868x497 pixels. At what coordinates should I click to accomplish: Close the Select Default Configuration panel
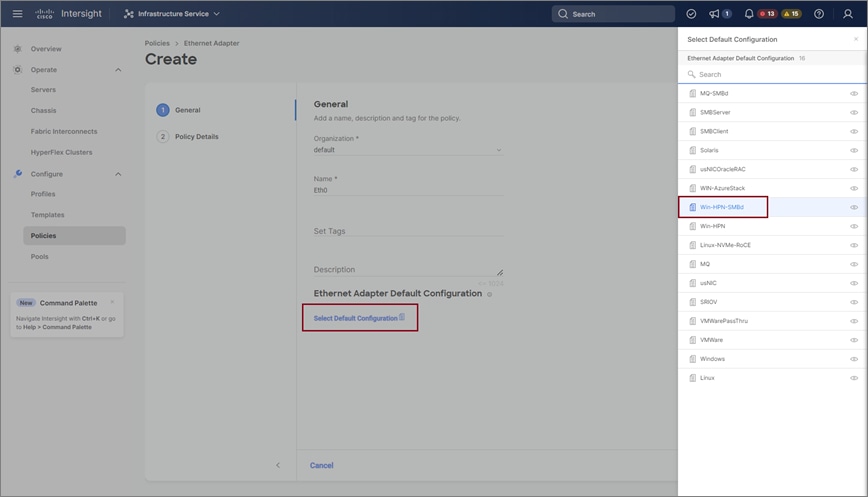856,39
